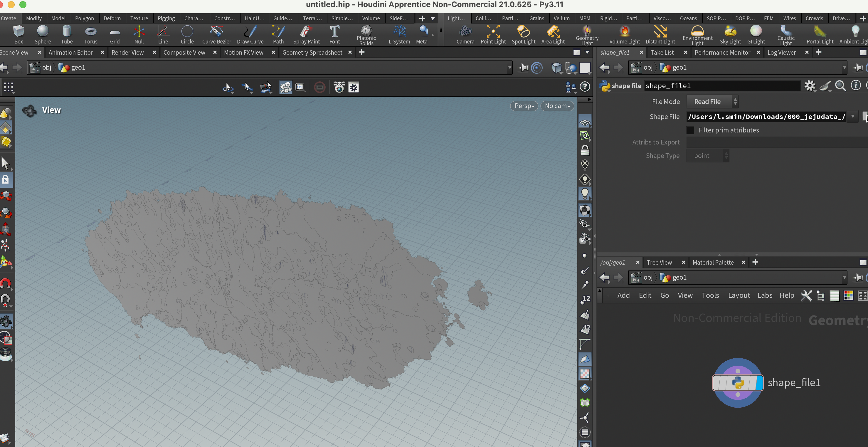Toggle display flag on shape_file1 node
868x447 pixels.
coord(759,383)
